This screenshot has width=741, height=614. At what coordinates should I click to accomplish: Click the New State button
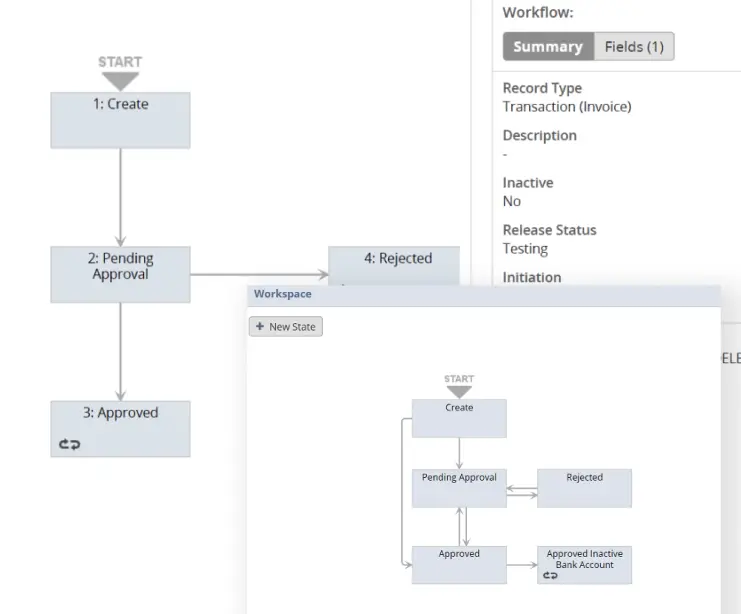tap(286, 327)
